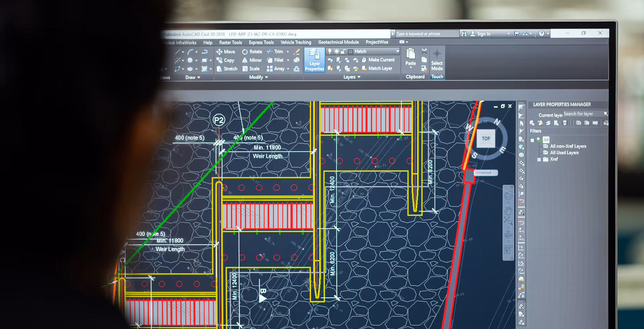Viewport: 644px width, 329px height.
Task: Open Fillet dropdown arrow
Action: [288, 60]
